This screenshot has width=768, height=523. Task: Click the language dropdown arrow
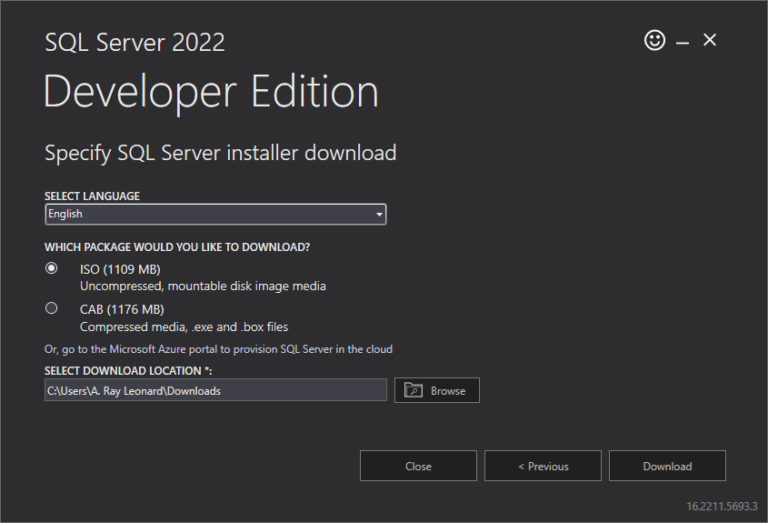tap(379, 214)
